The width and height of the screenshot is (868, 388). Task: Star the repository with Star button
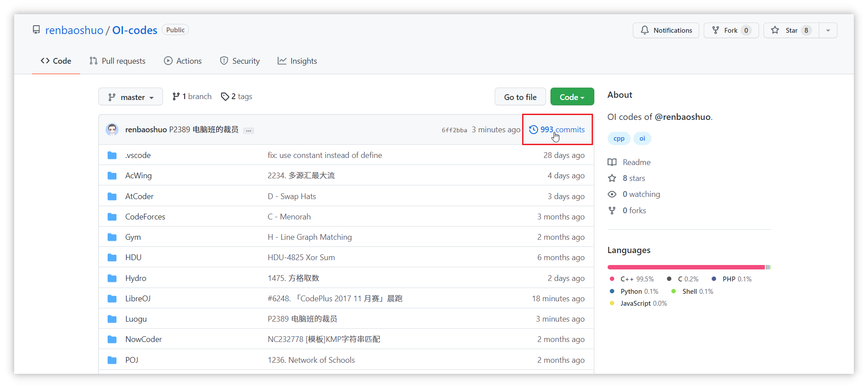point(791,30)
